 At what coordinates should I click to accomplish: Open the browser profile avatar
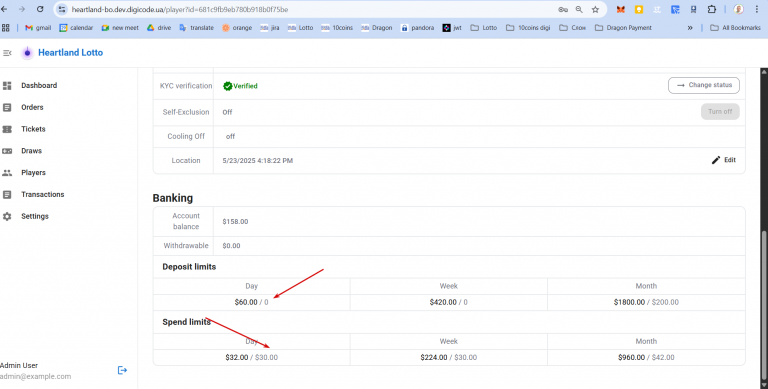pos(738,9)
